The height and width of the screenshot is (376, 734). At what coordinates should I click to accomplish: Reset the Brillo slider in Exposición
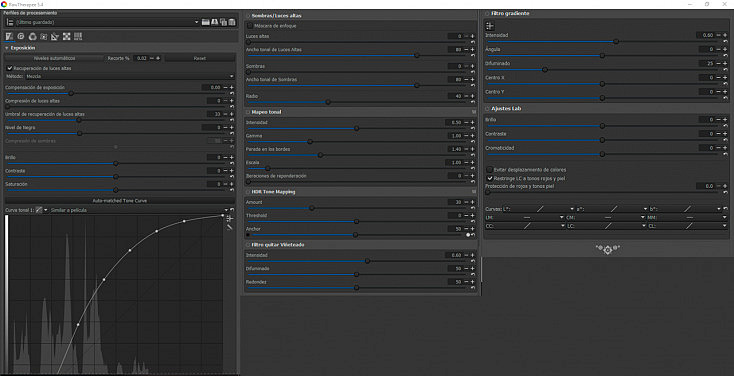(232, 163)
